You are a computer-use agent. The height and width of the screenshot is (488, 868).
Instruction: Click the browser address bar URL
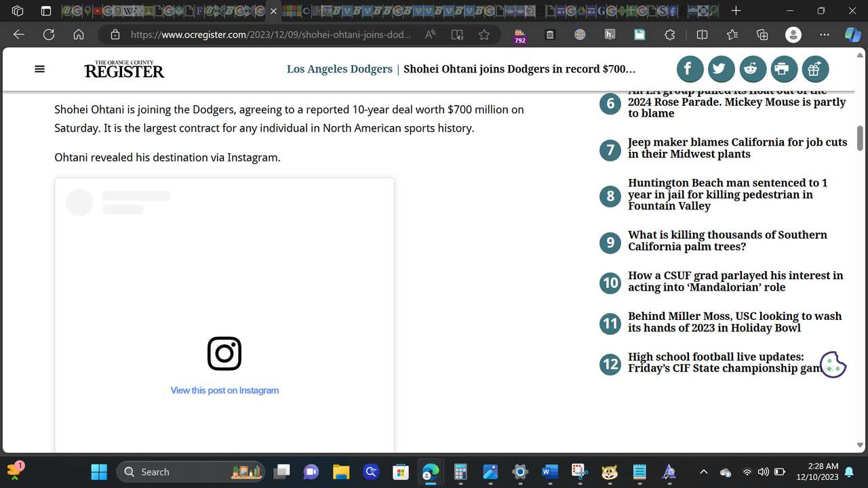(270, 35)
